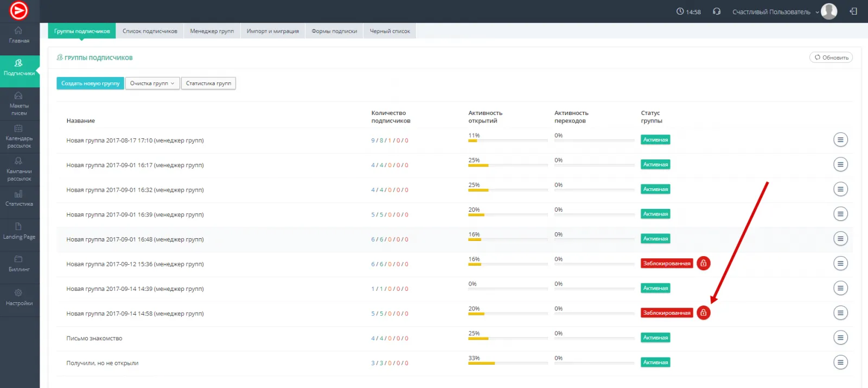Switch to the Черный список tab

tap(390, 31)
